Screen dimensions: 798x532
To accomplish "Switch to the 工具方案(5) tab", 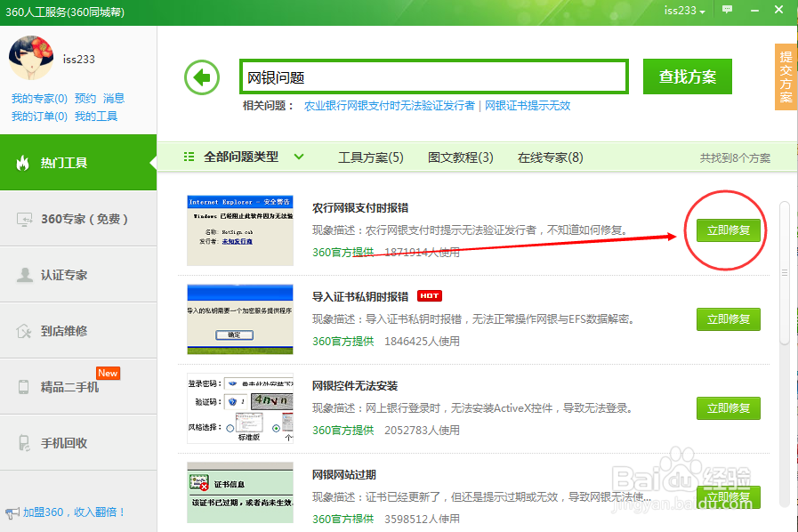I will click(370, 157).
